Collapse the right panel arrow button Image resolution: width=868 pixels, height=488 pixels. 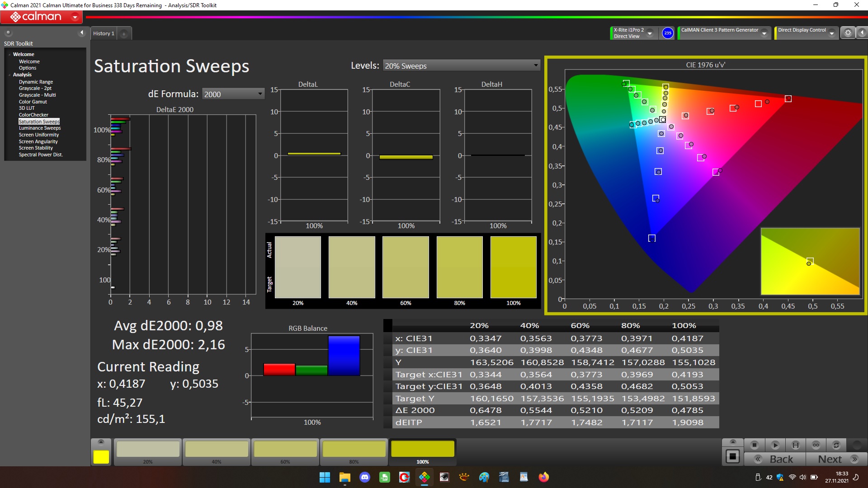(x=862, y=33)
